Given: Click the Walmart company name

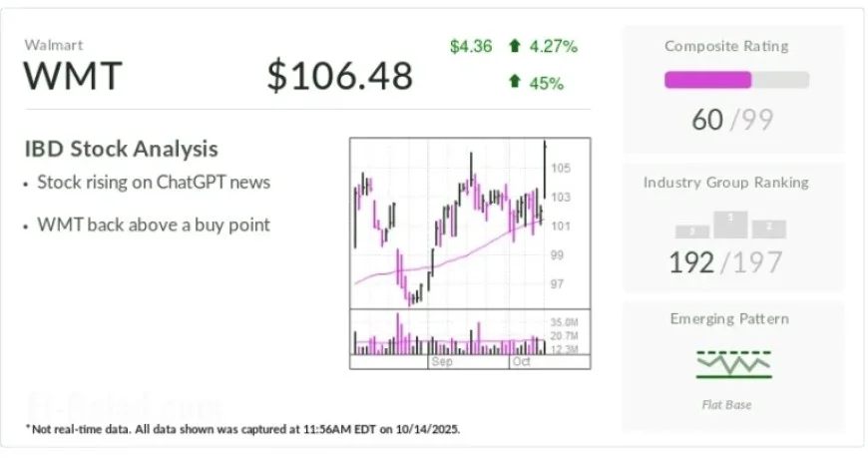Looking at the screenshot, I should 51,44.
